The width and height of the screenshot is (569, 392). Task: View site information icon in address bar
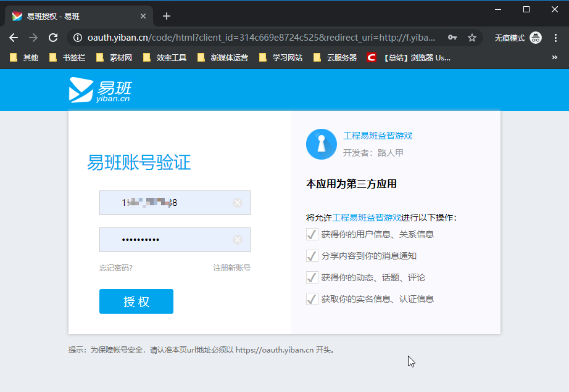point(78,38)
